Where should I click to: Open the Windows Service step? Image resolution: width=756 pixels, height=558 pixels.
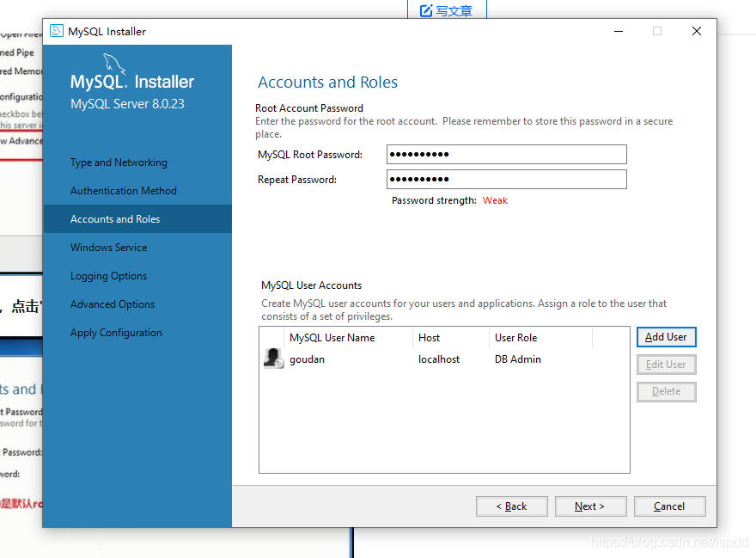click(x=108, y=248)
